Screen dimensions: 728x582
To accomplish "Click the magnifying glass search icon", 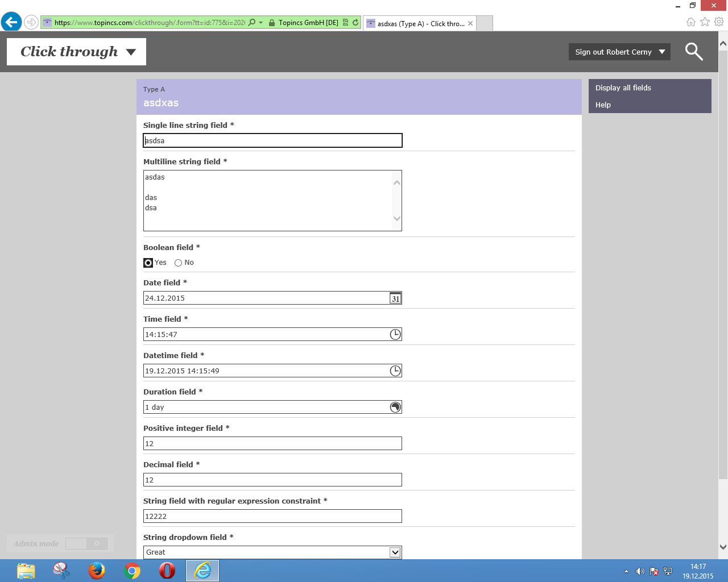I will [693, 52].
